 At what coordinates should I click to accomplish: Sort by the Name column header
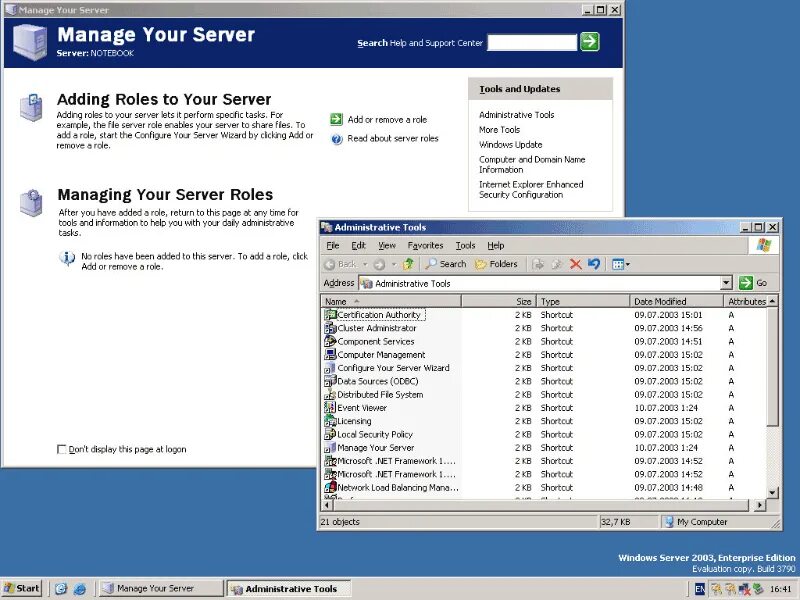pos(391,301)
